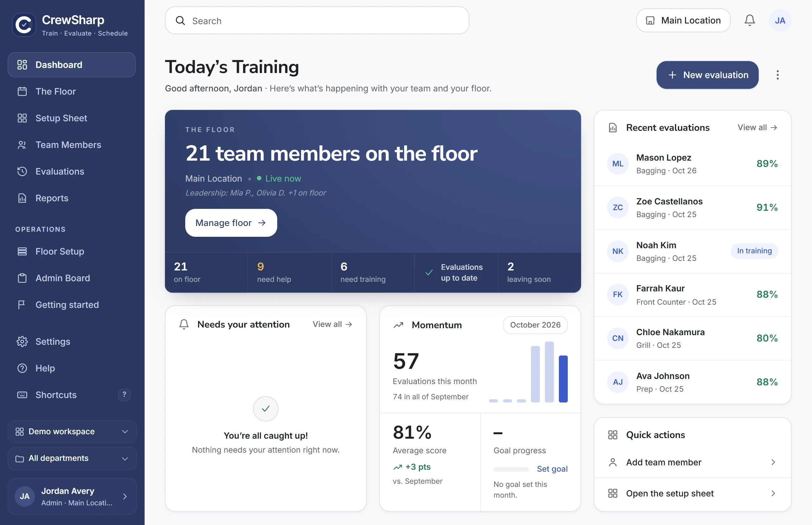Click the Farrah Kaur FK avatar

click(618, 295)
